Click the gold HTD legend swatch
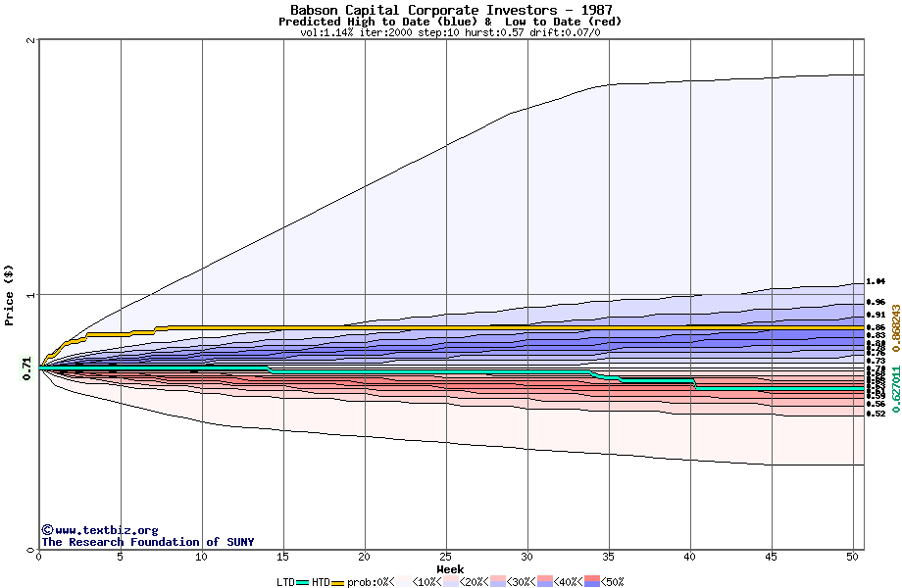Viewport: 902px width, 588px height. click(x=337, y=583)
